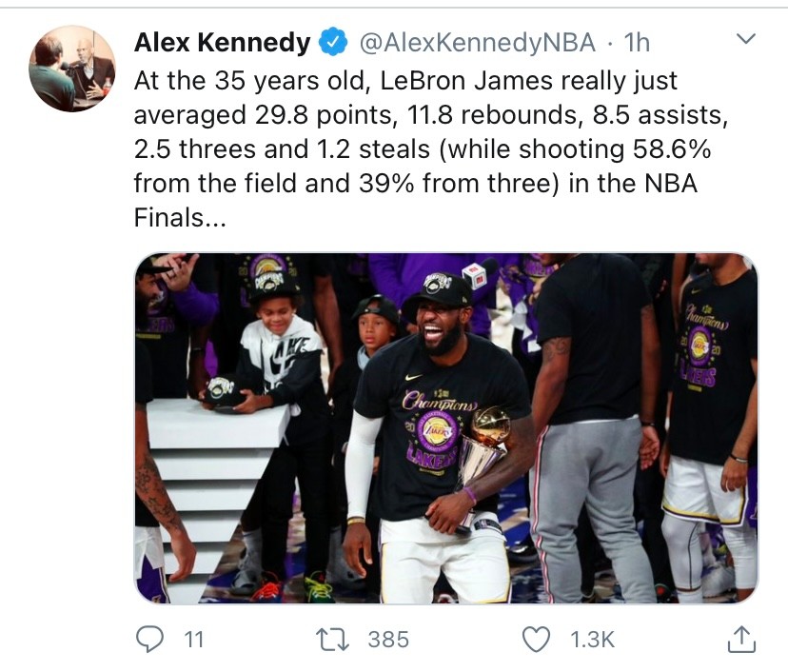Open the share tweet upload icon
The width and height of the screenshot is (788, 672).
741,640
